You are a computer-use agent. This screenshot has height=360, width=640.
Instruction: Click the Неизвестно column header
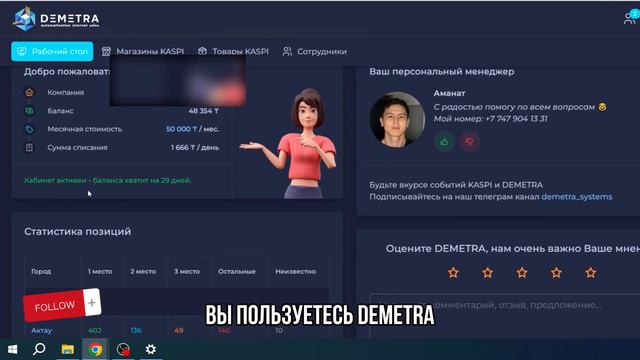(296, 271)
